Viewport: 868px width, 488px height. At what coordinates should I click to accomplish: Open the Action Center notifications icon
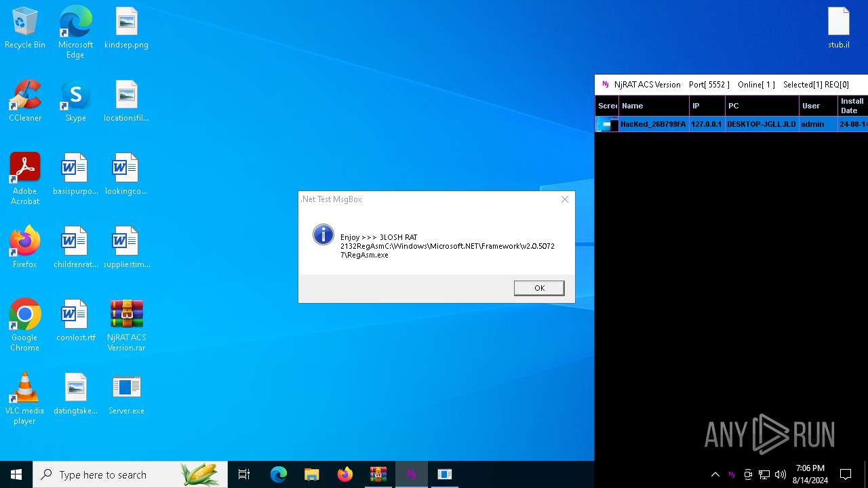click(x=846, y=474)
